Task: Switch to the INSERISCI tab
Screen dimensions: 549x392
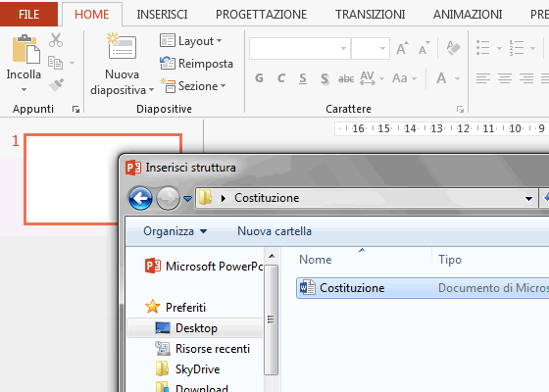Action: pyautogui.click(x=162, y=15)
